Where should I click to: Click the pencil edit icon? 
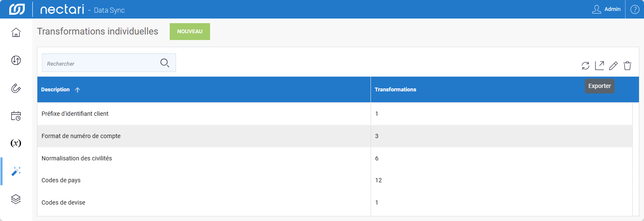pos(613,66)
